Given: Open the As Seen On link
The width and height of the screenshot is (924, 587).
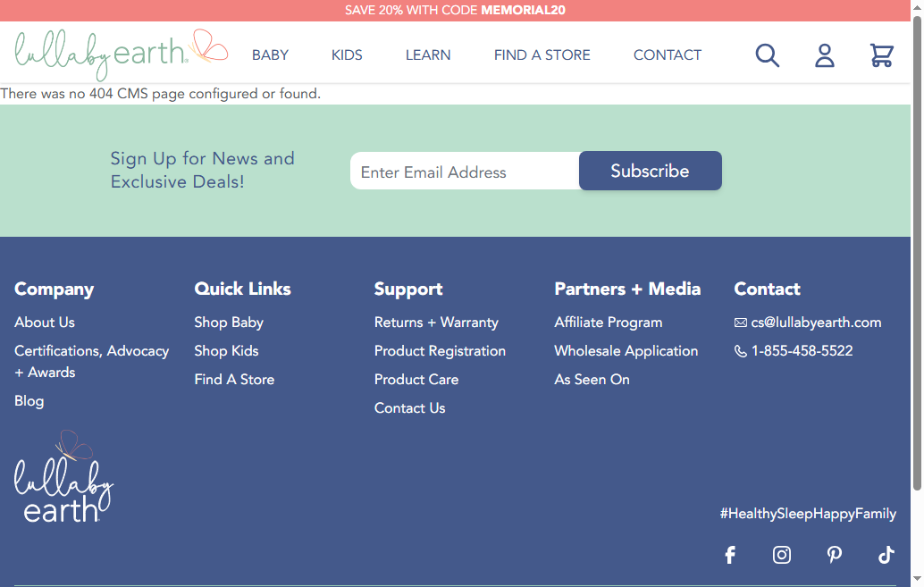Looking at the screenshot, I should coord(592,380).
